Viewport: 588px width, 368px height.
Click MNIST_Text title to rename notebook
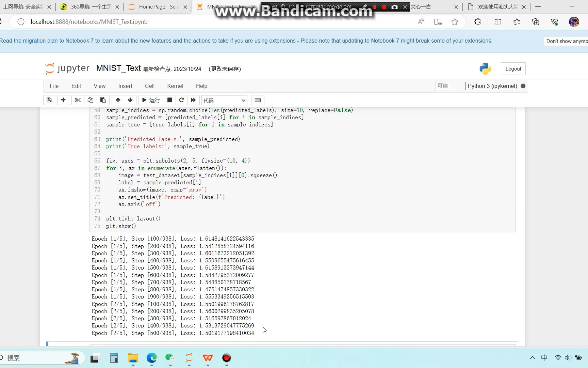click(x=118, y=68)
